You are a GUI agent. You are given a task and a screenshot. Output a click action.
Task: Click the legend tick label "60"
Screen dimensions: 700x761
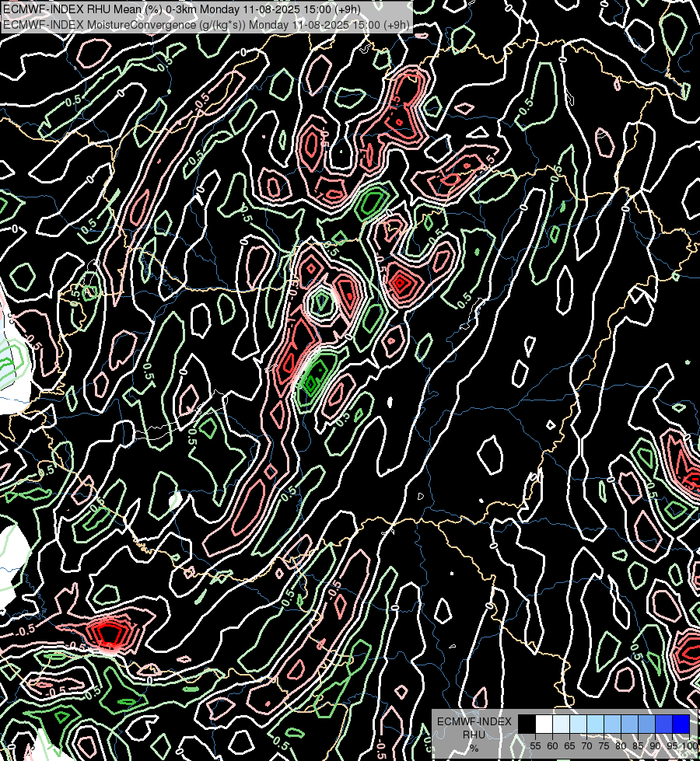(552, 746)
